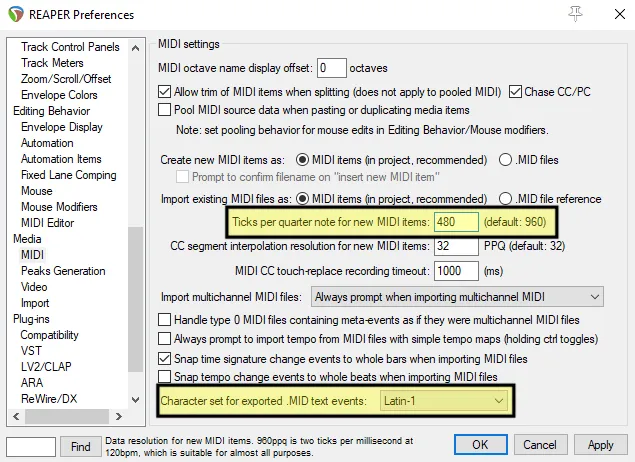The height and width of the screenshot is (462, 635).
Task: Close the REAPER Preferences window
Action: tap(620, 15)
